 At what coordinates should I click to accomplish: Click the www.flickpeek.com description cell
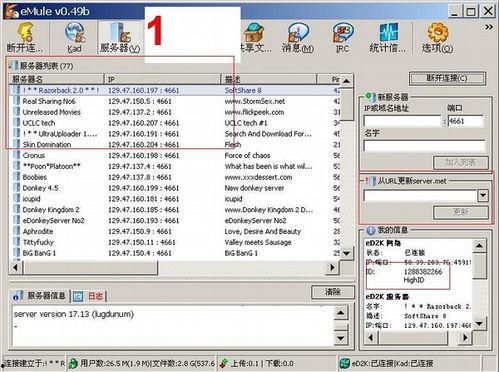click(254, 112)
